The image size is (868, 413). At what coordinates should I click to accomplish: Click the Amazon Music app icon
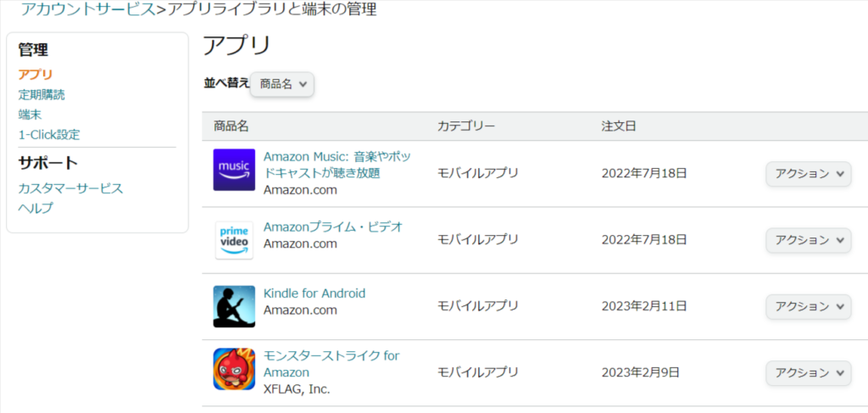(234, 170)
